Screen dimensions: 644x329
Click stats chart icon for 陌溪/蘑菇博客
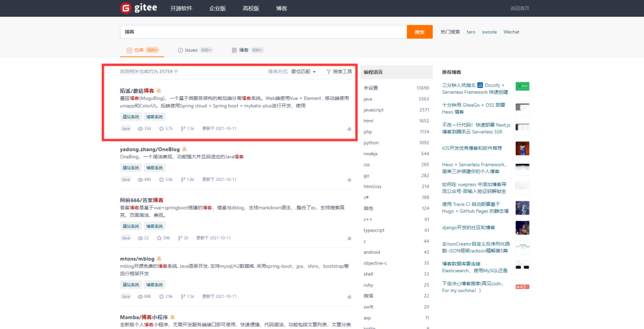(x=349, y=129)
